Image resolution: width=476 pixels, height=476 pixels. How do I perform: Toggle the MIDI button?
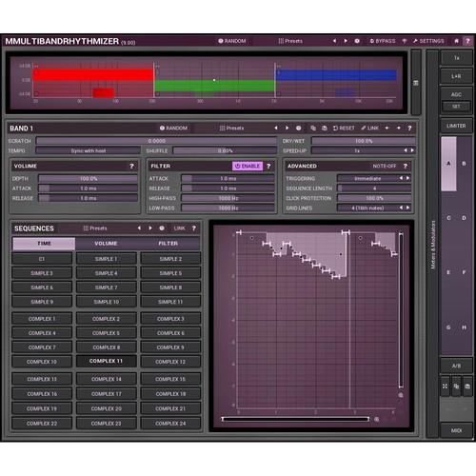(456, 430)
